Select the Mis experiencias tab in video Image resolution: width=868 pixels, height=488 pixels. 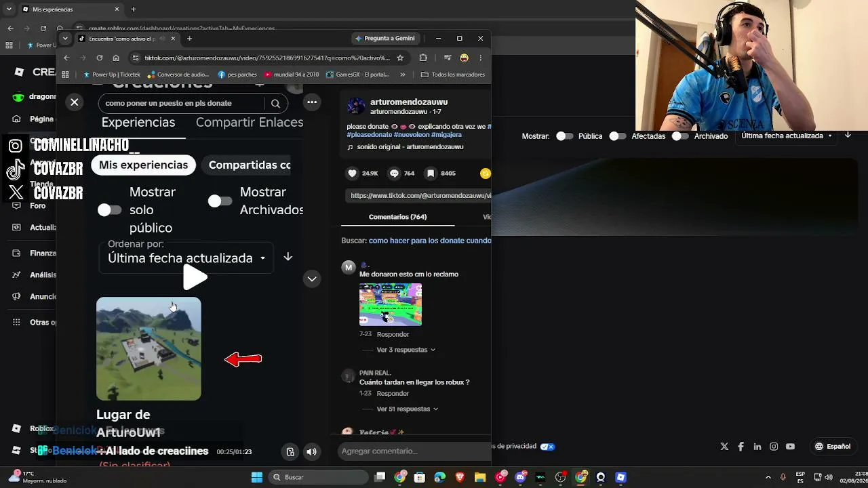(144, 165)
